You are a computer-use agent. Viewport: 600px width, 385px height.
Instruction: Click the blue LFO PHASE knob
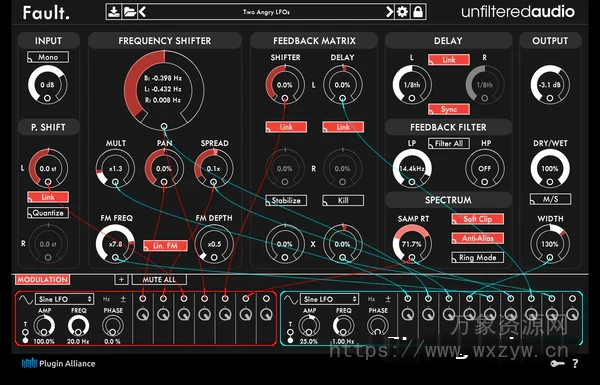click(x=378, y=326)
